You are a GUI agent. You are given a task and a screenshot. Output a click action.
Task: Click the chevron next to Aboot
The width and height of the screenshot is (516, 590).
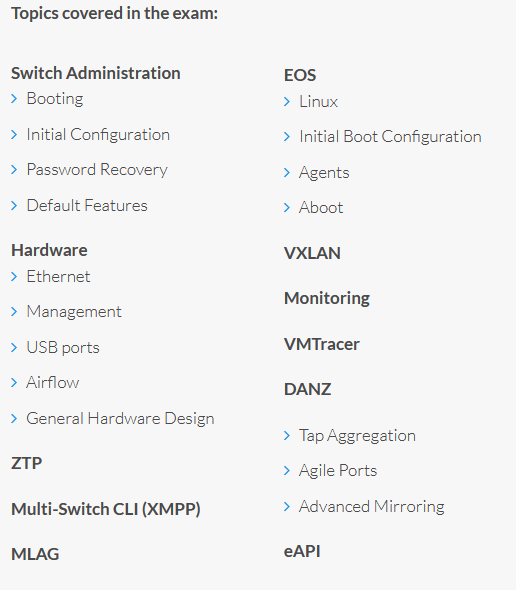click(x=287, y=207)
